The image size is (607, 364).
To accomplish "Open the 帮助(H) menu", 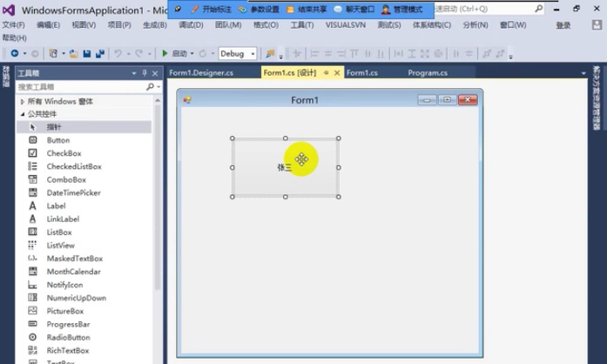I will (14, 38).
